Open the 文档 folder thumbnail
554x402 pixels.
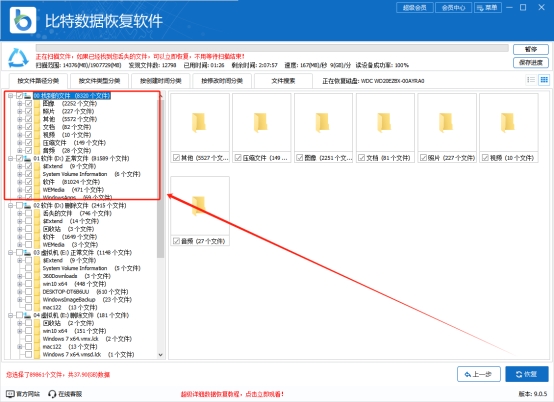pos(385,123)
